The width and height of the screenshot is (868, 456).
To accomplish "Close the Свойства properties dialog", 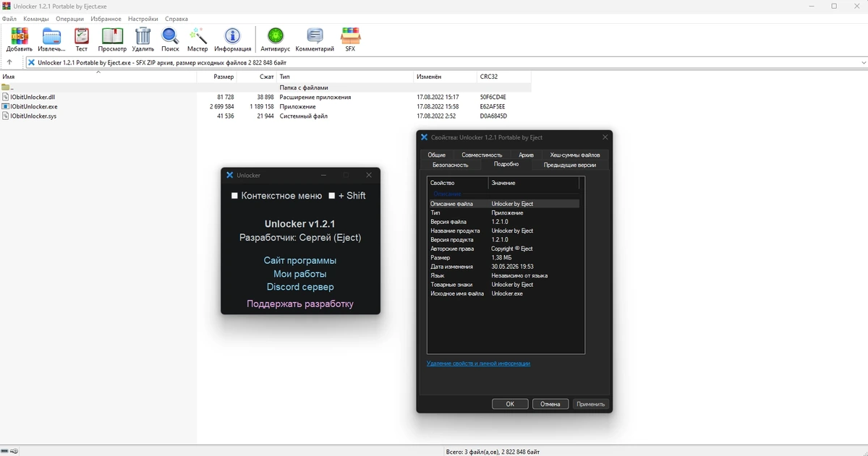I will [605, 137].
